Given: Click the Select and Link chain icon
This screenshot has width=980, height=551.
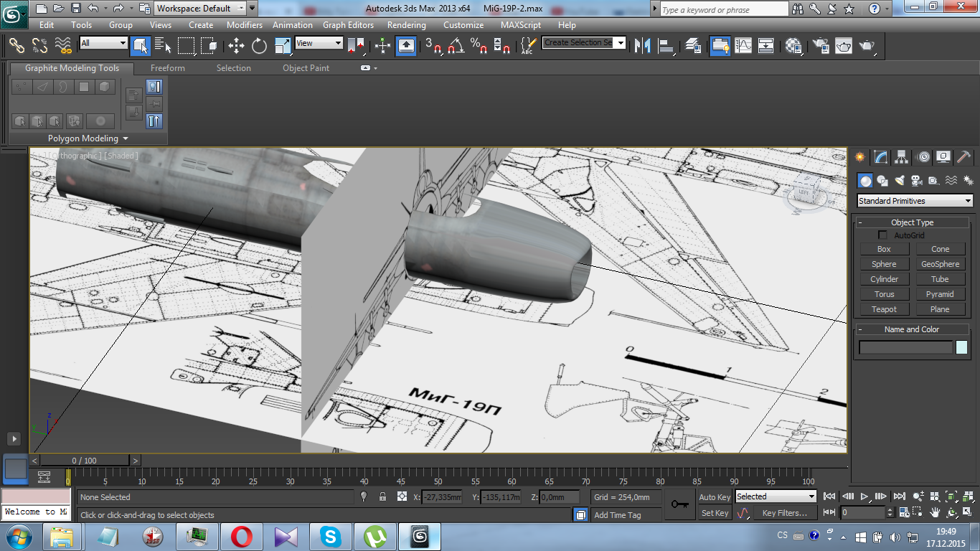Looking at the screenshot, I should pos(17,46).
